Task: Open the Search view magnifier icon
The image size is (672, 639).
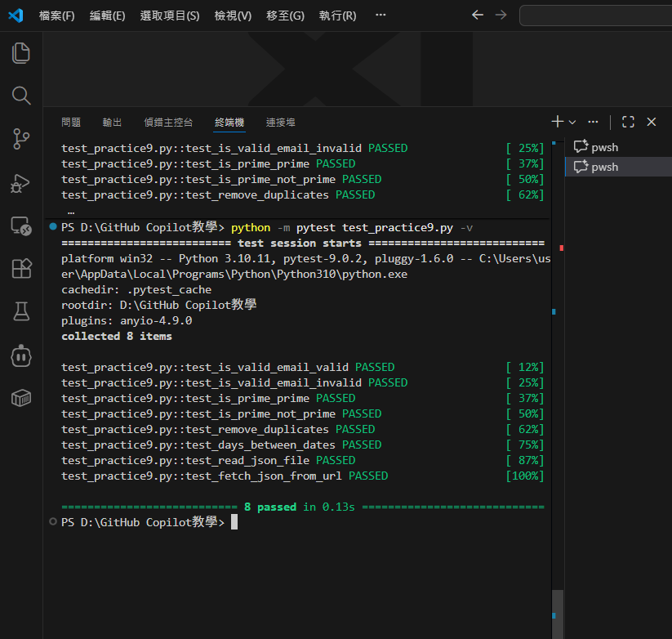Action: pos(21,96)
